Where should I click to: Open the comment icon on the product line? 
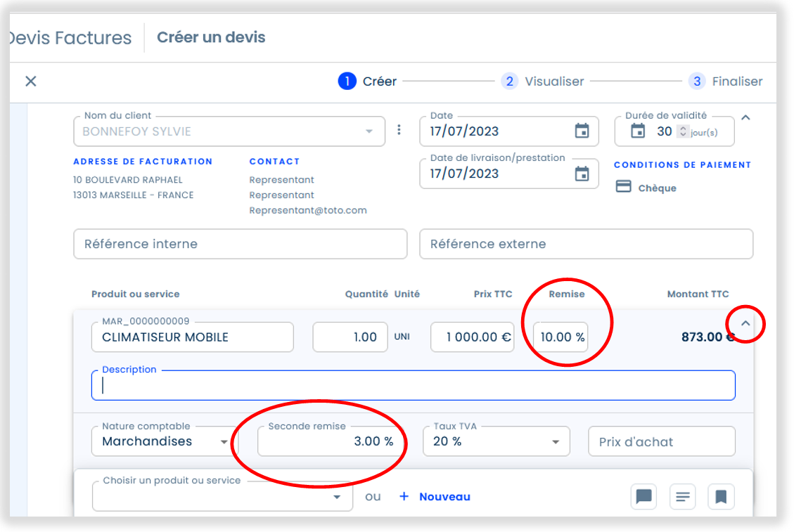pyautogui.click(x=643, y=496)
